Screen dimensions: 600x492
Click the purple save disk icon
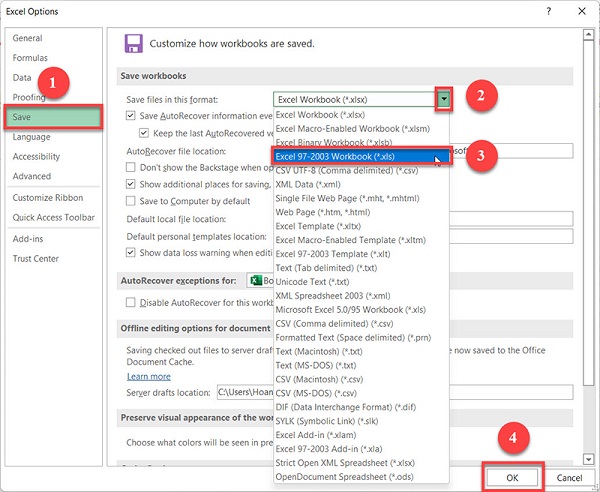(x=134, y=43)
